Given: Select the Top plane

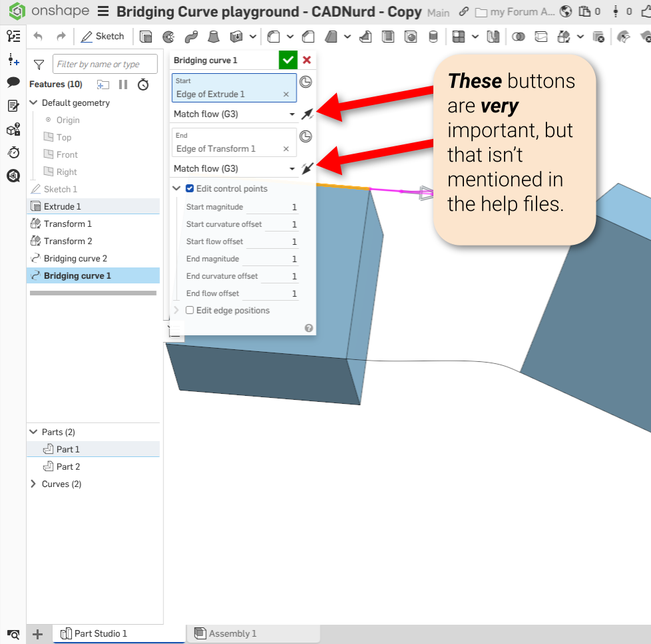Looking at the screenshot, I should [63, 137].
